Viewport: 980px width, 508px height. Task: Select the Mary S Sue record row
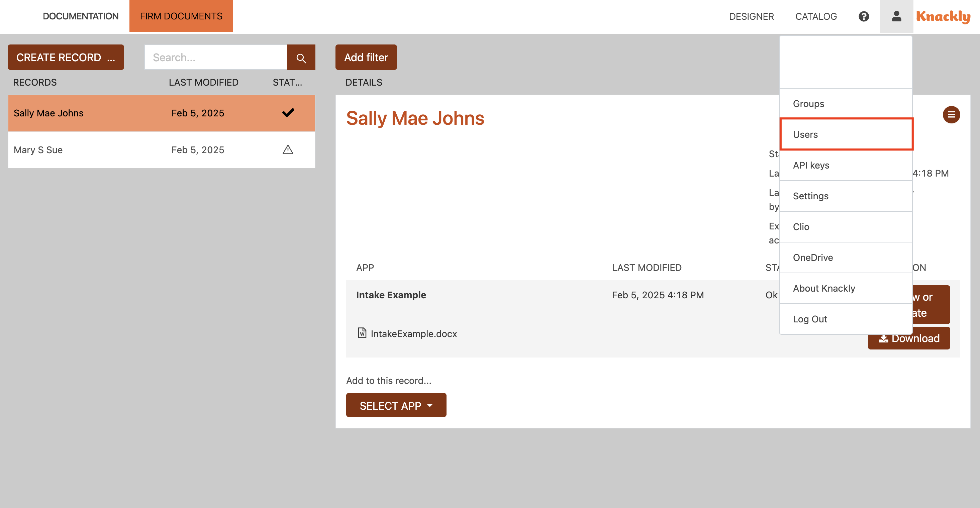[161, 150]
